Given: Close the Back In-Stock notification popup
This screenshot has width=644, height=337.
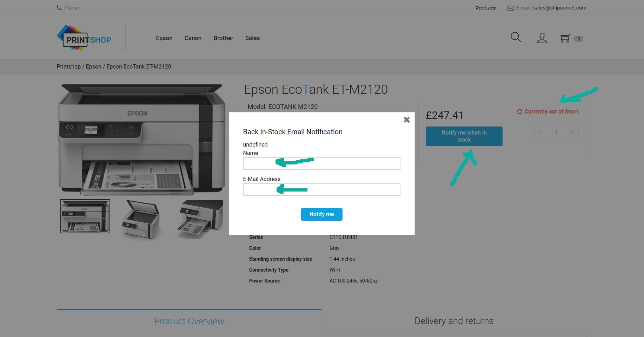Looking at the screenshot, I should 407,120.
